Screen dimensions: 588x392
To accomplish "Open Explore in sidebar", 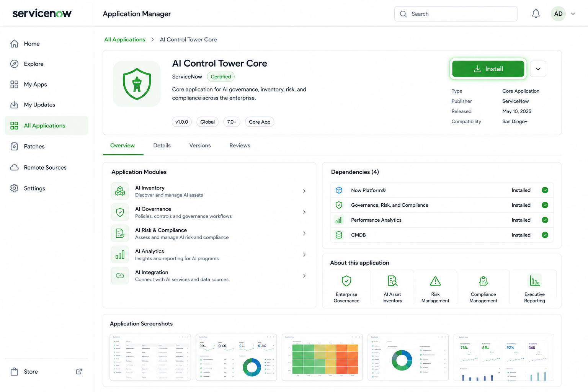I will (46, 64).
